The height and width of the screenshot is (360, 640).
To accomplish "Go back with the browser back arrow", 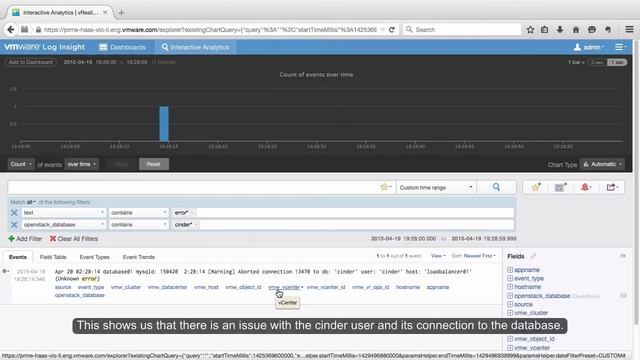I will (x=11, y=29).
